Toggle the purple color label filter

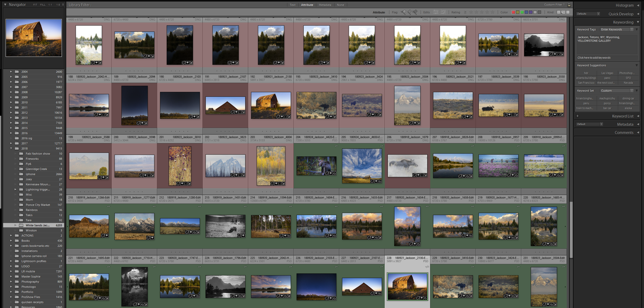(x=531, y=12)
